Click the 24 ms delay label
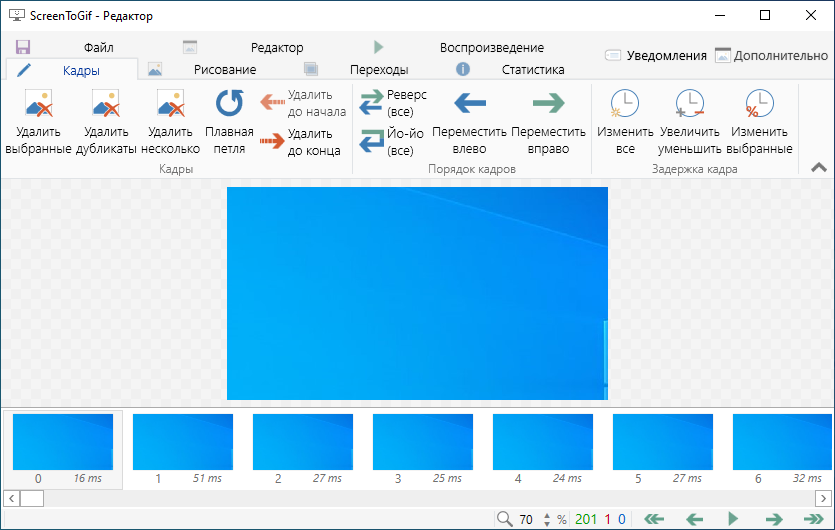This screenshot has height=530, width=835. [x=567, y=478]
